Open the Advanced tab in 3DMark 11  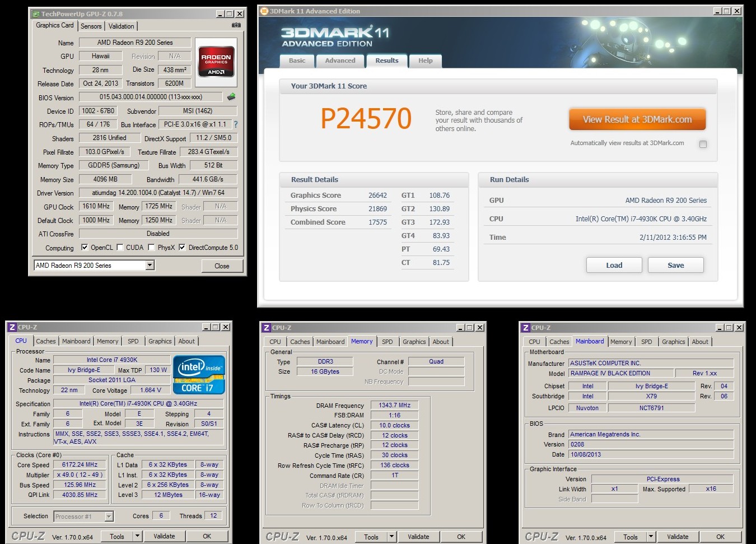[x=340, y=61]
